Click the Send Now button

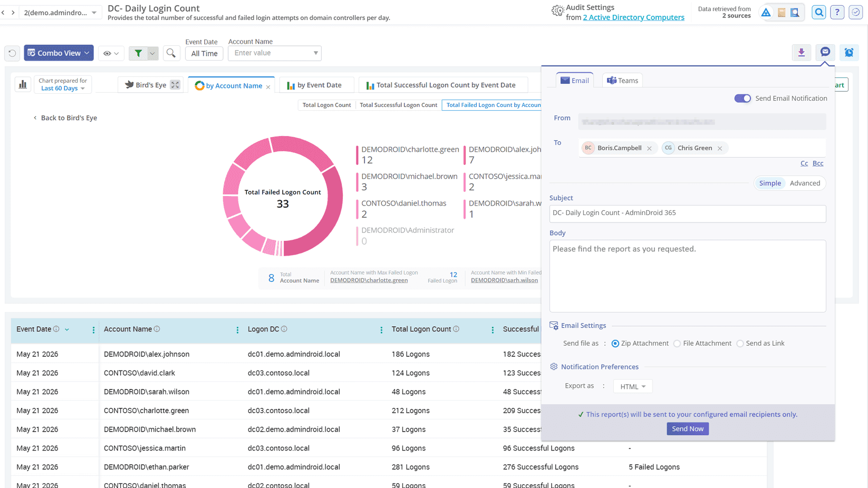(687, 428)
